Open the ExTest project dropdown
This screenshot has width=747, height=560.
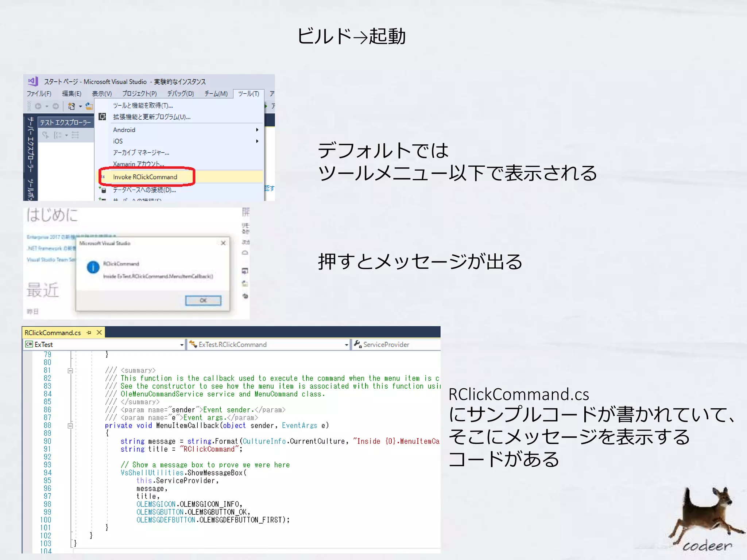(182, 345)
